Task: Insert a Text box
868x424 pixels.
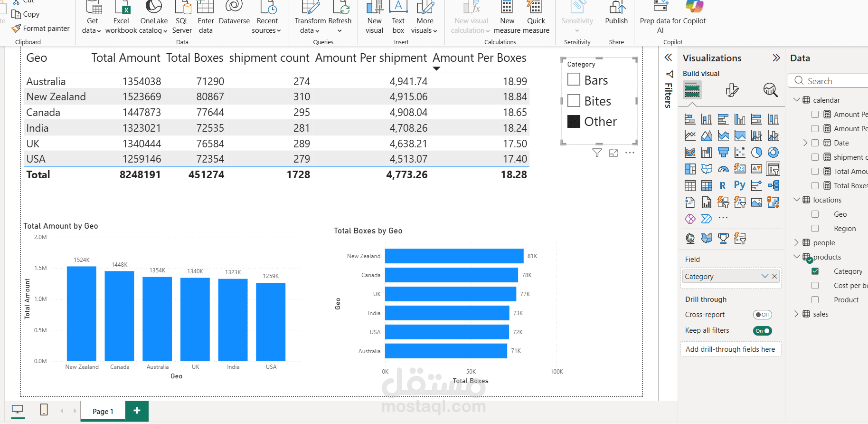Action: click(x=398, y=18)
